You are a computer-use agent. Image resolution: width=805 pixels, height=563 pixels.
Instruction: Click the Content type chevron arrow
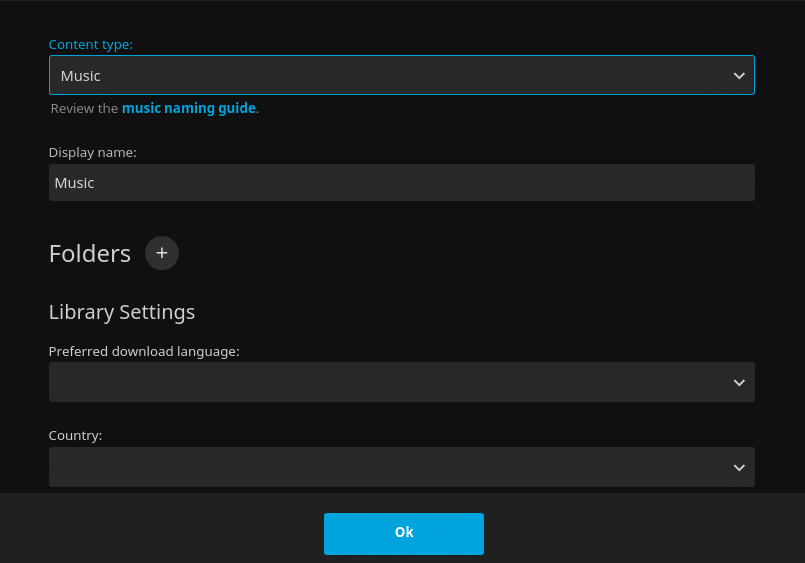739,75
